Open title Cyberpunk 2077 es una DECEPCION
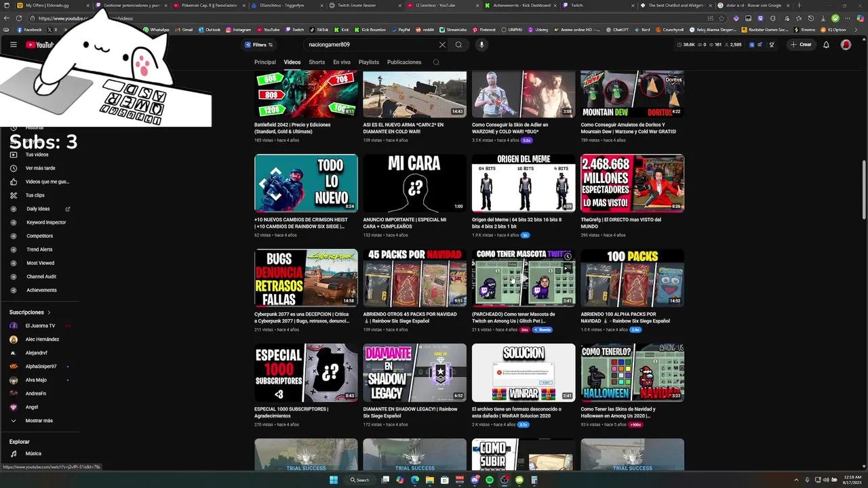Image resolution: width=868 pixels, height=488 pixels. tap(302, 317)
